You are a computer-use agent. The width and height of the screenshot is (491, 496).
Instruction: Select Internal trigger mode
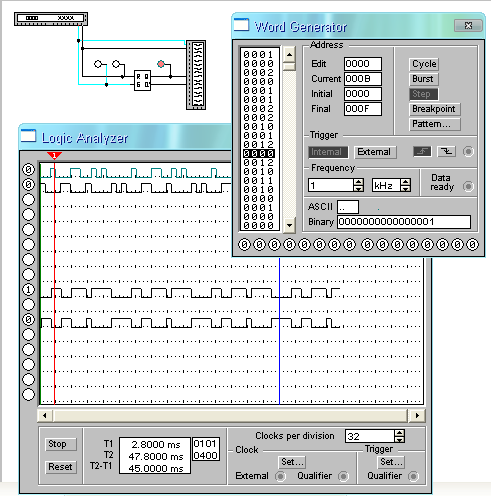(328, 152)
